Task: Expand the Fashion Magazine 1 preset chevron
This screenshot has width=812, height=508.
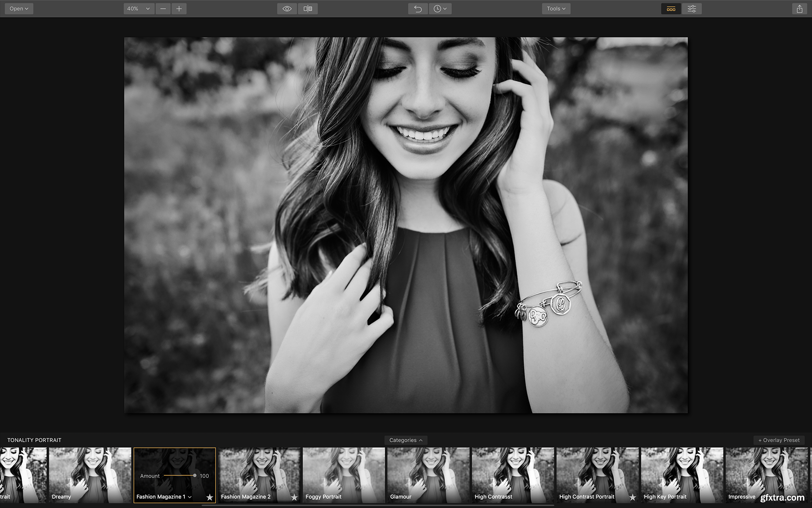Action: point(190,497)
